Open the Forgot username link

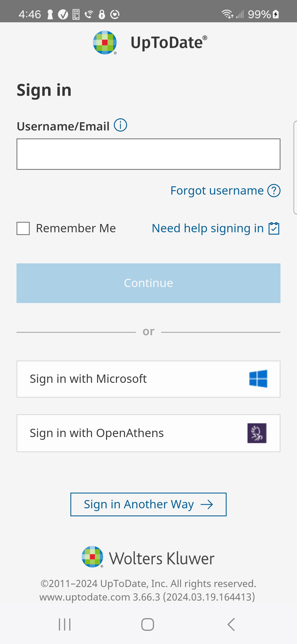(217, 191)
